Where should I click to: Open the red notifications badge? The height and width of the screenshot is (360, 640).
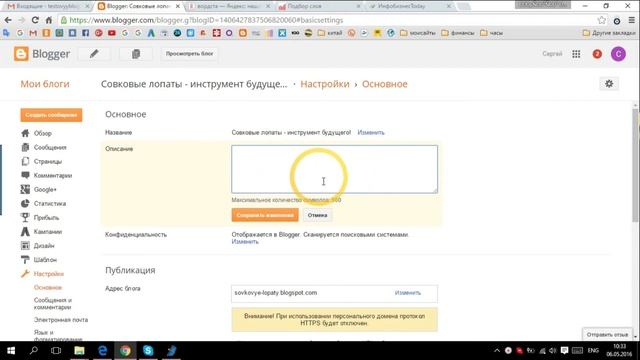(597, 54)
